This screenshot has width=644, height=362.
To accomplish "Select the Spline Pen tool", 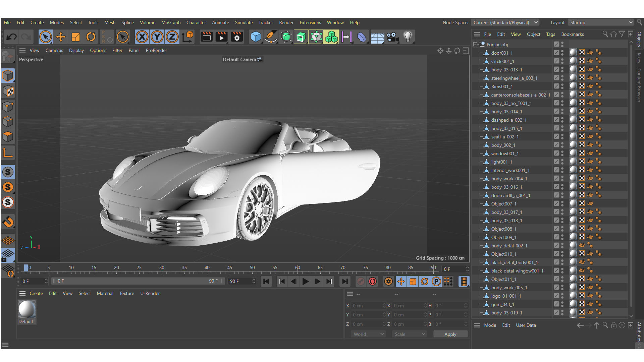I will click(271, 37).
